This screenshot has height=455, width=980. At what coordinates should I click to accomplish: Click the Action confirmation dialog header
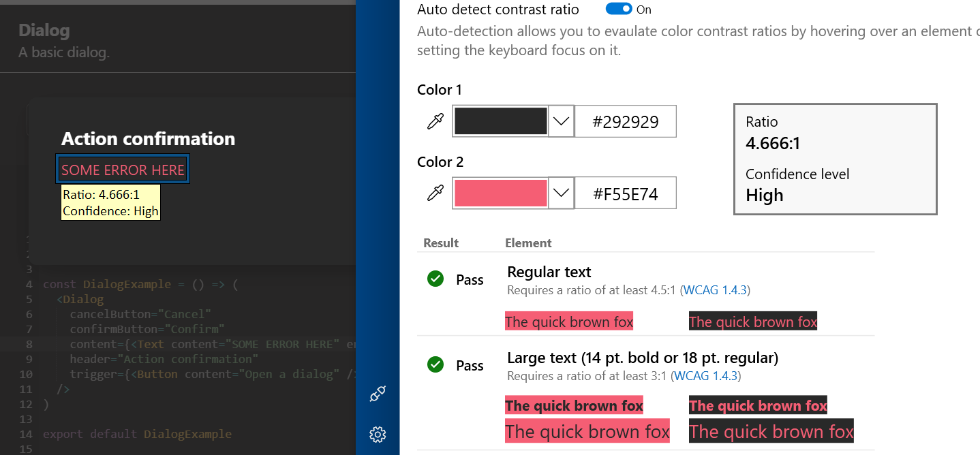(x=148, y=139)
